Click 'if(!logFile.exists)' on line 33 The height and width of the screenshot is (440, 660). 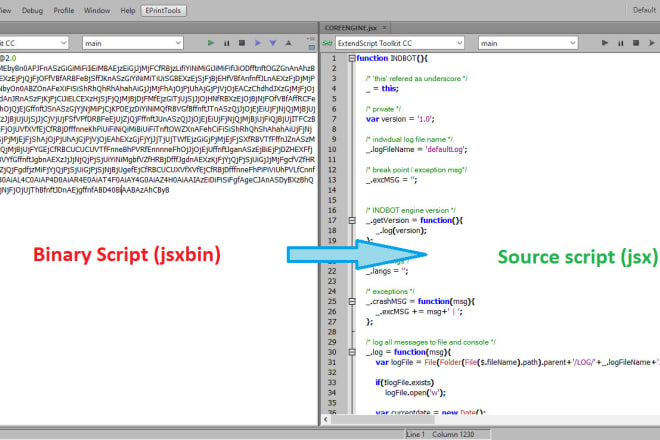coord(405,383)
